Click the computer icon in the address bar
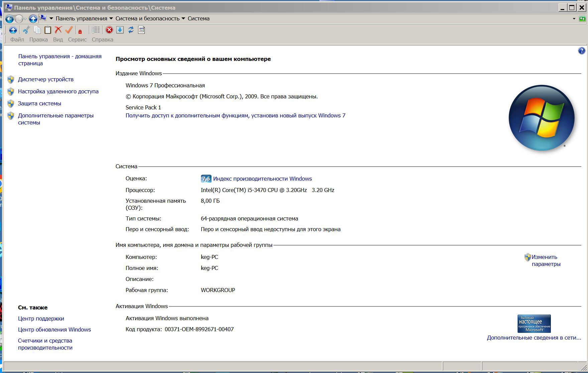The width and height of the screenshot is (588, 373). [43, 18]
